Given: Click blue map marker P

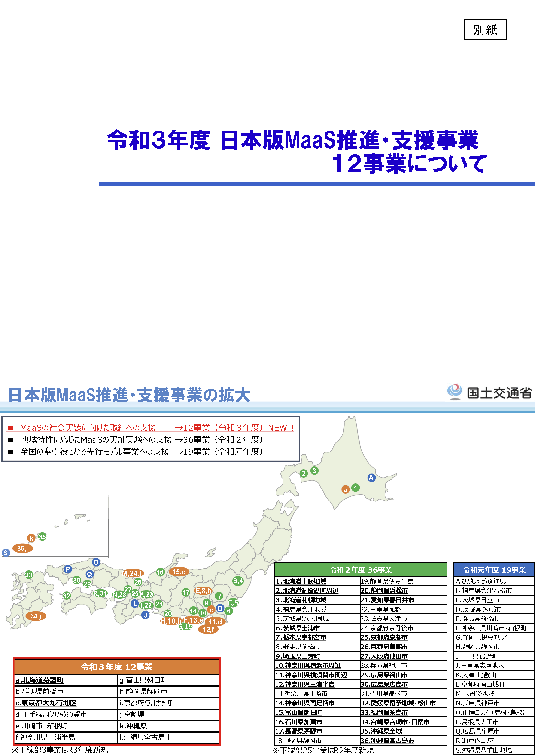Looking at the screenshot, I should (68, 569).
